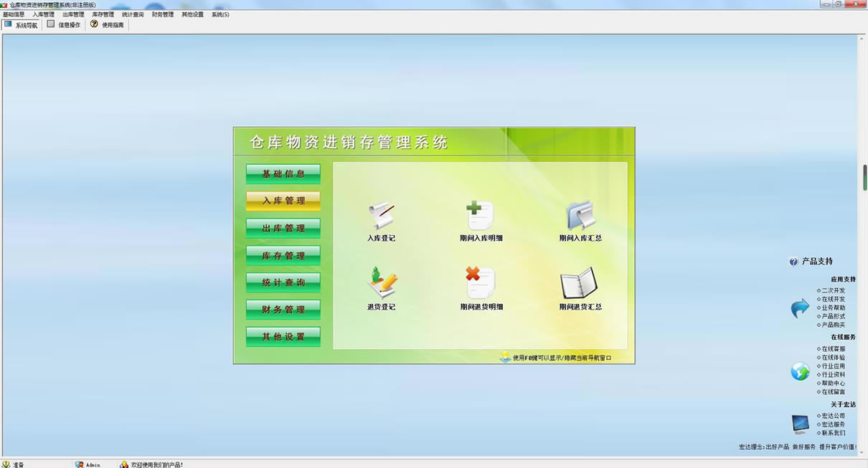Select the 基础信息 navigation button
The width and height of the screenshot is (868, 468).
pos(283,174)
